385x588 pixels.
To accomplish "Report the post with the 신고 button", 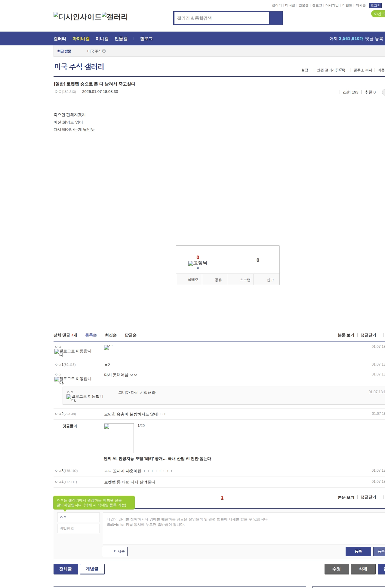I will (x=267, y=280).
